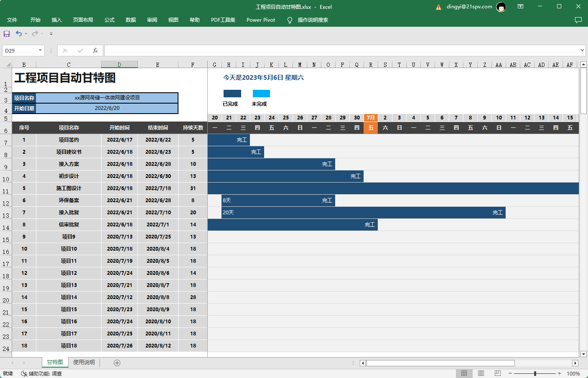
Task: Click the Select All corner triangle
Action: pos(8,65)
